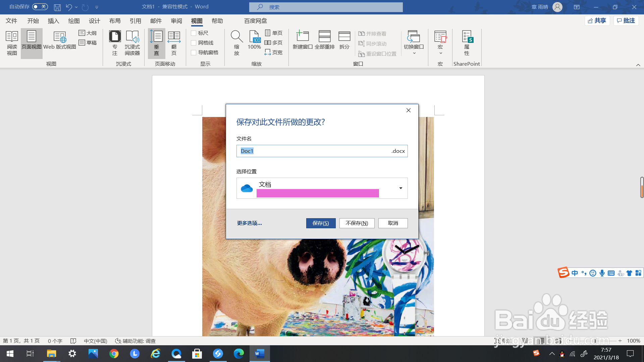The height and width of the screenshot is (362, 644).
Task: Enable the 标尺 (Ruler) checkbox
Action: [x=194, y=33]
